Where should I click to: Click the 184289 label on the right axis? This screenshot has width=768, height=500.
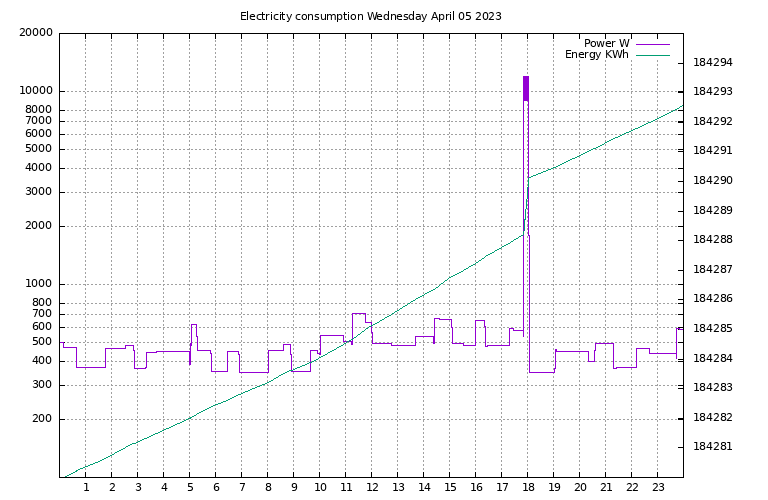pyautogui.click(x=713, y=211)
